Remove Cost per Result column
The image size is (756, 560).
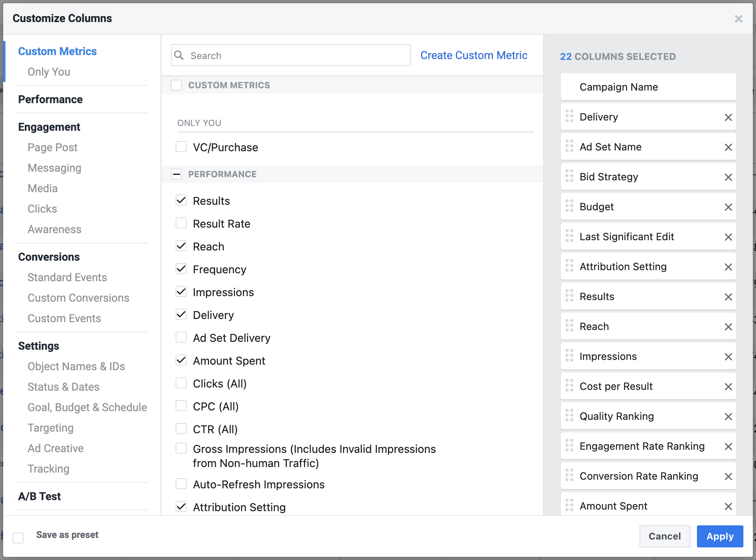[728, 386]
